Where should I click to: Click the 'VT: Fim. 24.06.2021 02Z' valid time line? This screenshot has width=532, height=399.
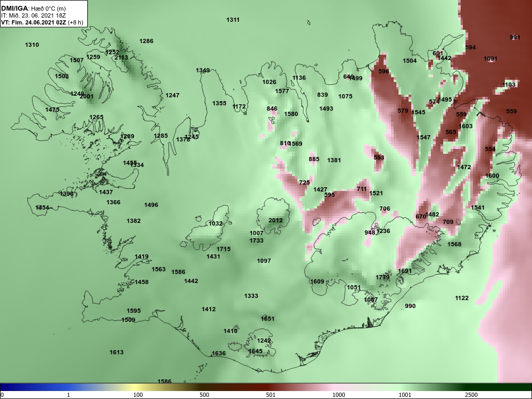pos(33,22)
